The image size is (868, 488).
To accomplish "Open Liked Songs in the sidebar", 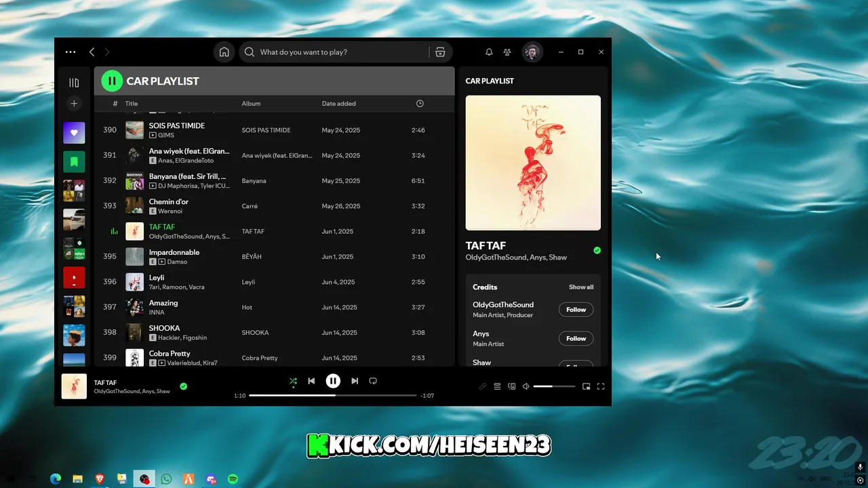I will 74,133.
